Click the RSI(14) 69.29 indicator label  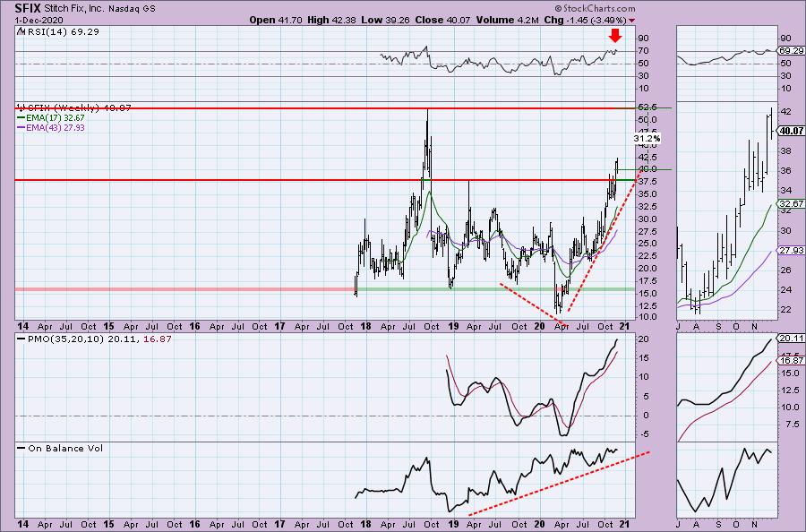coord(63,31)
